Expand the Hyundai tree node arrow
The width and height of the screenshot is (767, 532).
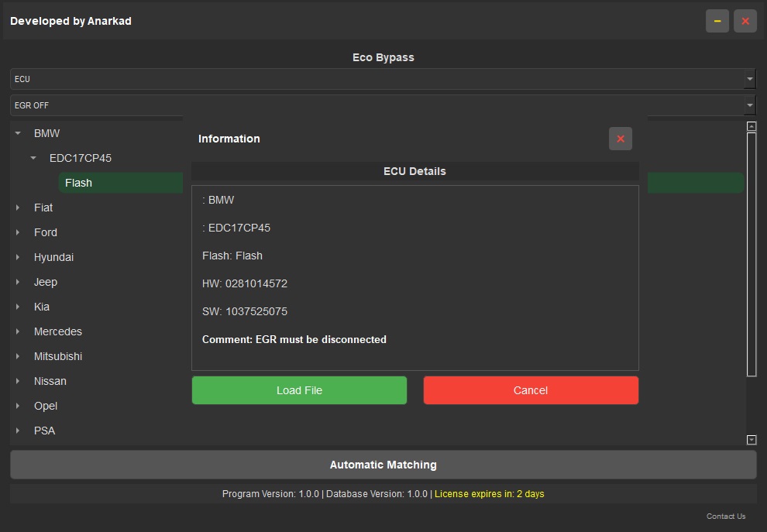18,257
